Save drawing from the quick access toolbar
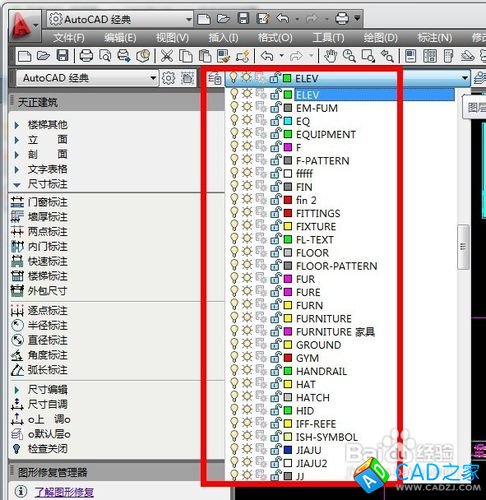This screenshot has width=486, height=500. 243,19
